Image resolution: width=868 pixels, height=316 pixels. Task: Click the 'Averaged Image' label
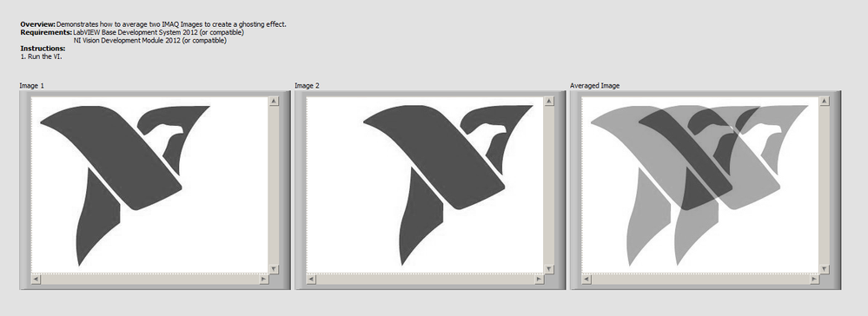coord(594,86)
